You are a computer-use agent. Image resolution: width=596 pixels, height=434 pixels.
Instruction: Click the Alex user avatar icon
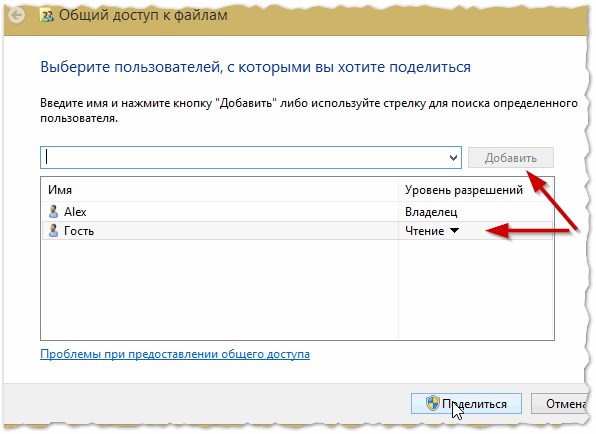click(x=54, y=212)
